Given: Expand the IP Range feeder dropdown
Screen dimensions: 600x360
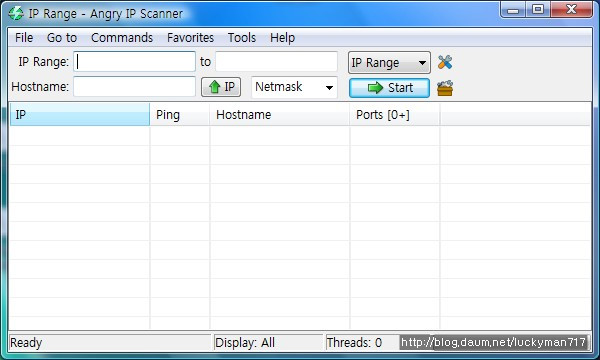Looking at the screenshot, I should [x=389, y=62].
